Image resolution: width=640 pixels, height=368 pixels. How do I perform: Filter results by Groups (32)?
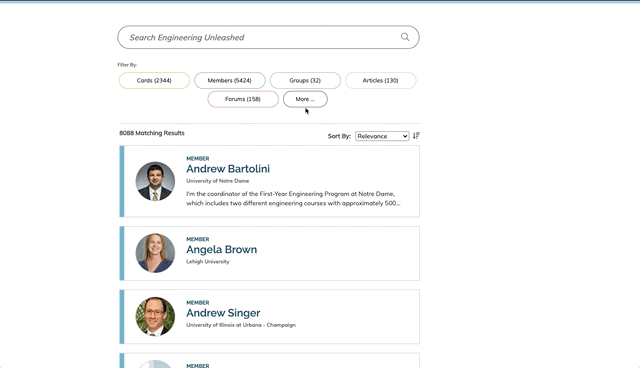click(305, 80)
